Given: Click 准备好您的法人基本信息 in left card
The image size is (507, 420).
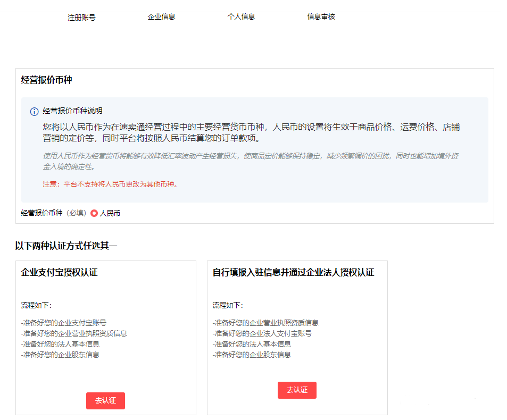Looking at the screenshot, I should [60, 344].
